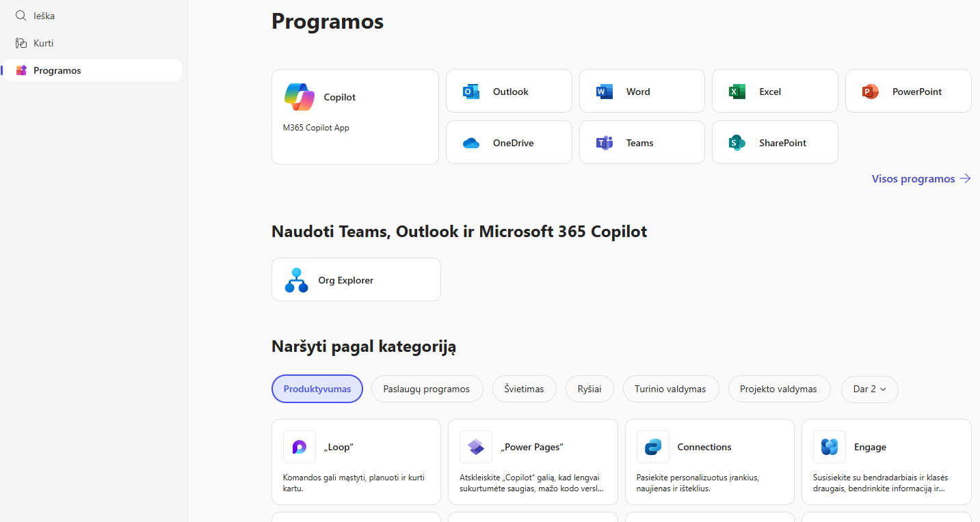Image resolution: width=980 pixels, height=522 pixels.
Task: Click the Ieška magnifier icon in sidebar
Action: coord(21,15)
